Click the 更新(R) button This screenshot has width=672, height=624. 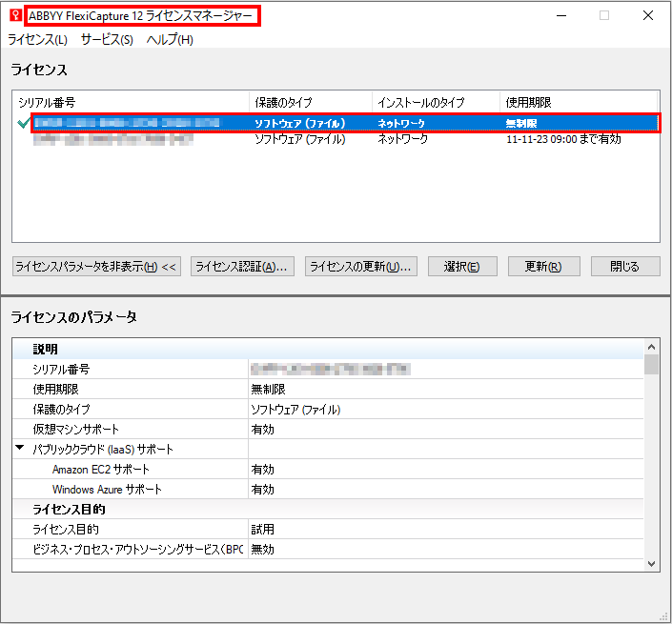coord(544,267)
